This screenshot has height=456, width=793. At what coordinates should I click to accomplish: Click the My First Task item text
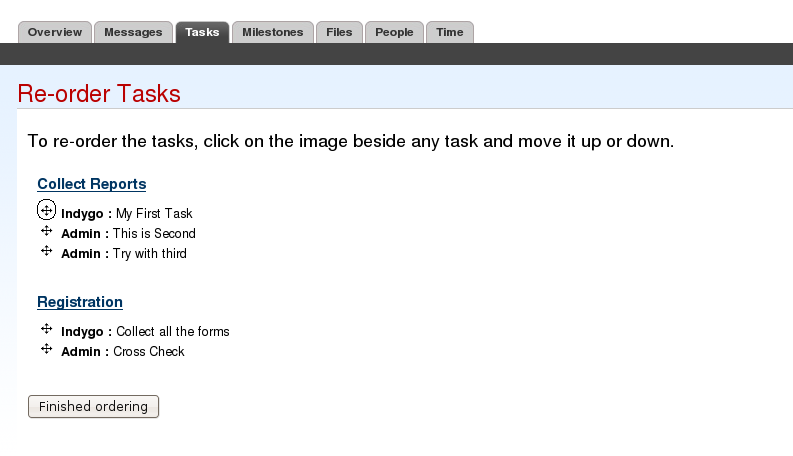click(x=154, y=214)
